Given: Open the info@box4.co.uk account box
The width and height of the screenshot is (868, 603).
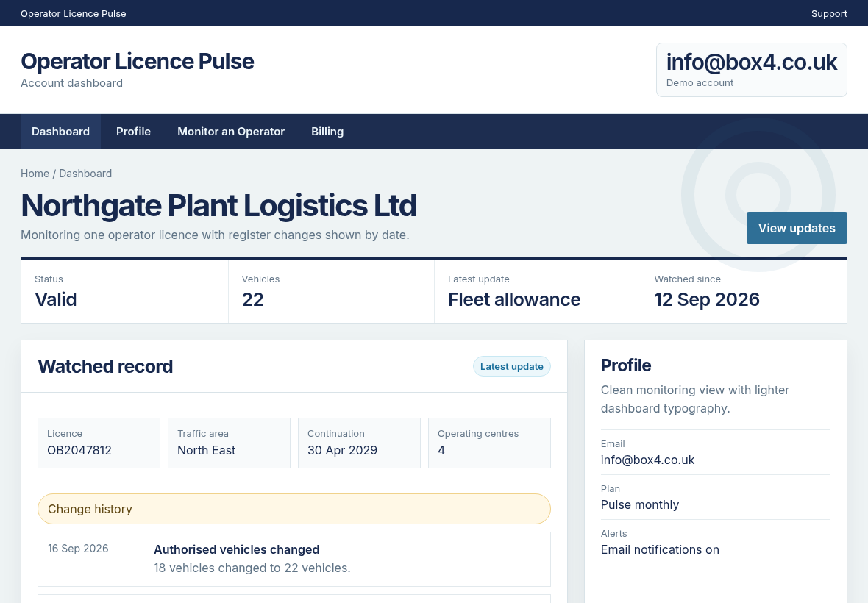Looking at the screenshot, I should tap(751, 70).
